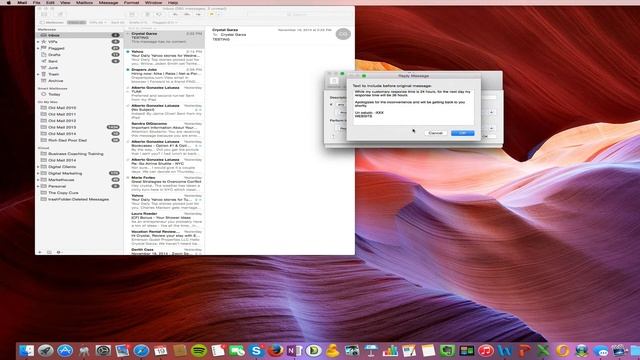640x360 pixels.
Task: Click the Get Mail envelope toolbar icon
Action: point(44,14)
